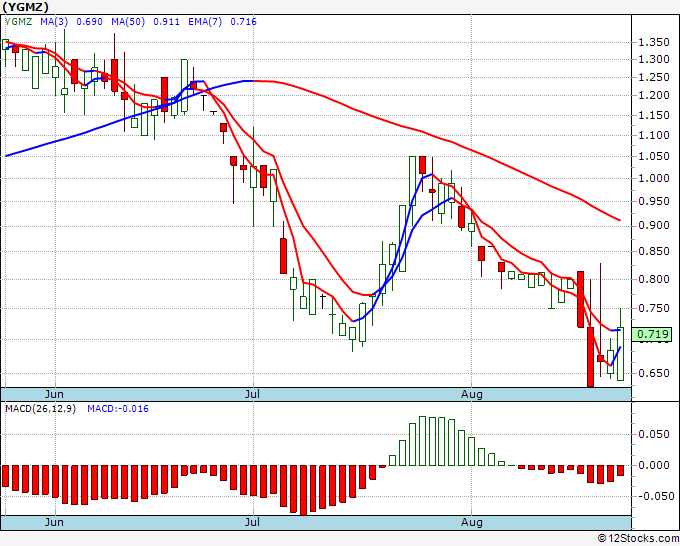This screenshot has width=680, height=546.
Task: Click the 1.000 price axis label
Action: click(654, 178)
